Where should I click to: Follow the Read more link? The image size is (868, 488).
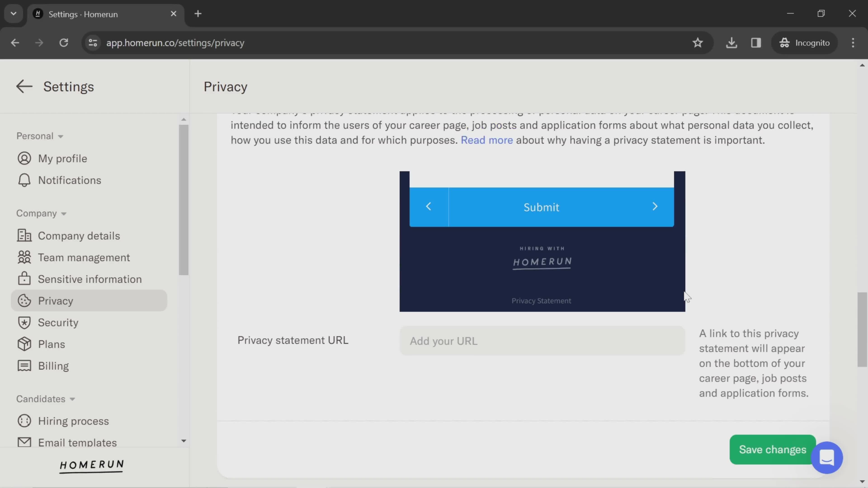click(x=487, y=140)
